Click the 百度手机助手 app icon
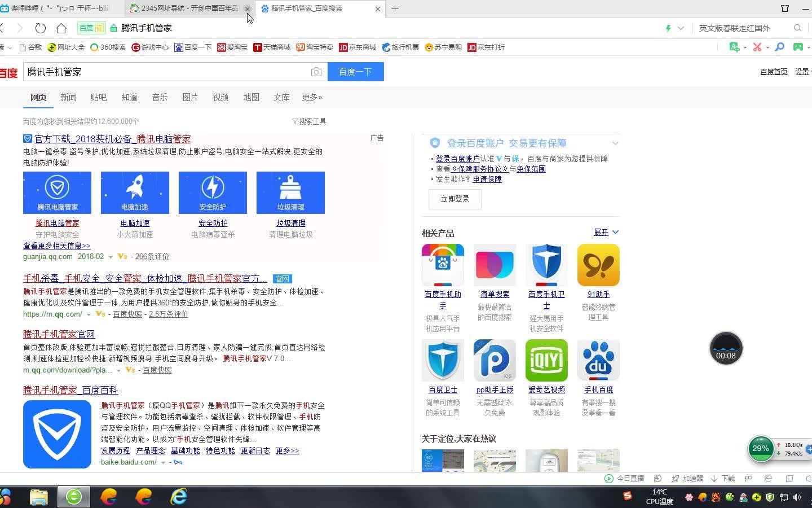The width and height of the screenshot is (812, 508). pos(443,265)
